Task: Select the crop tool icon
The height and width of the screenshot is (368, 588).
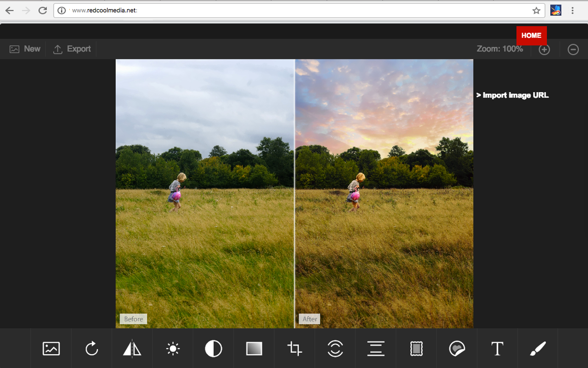Action: 294,349
